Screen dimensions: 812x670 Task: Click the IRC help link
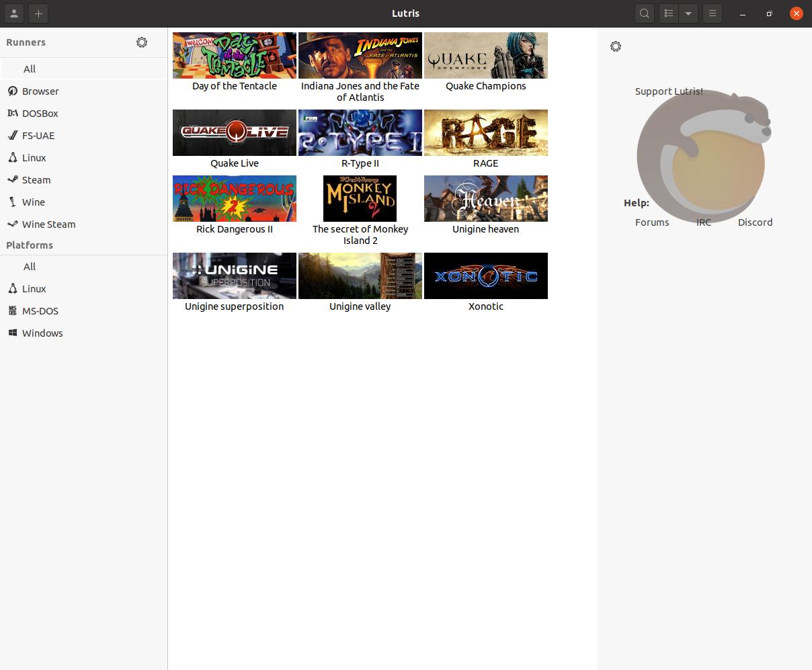tap(703, 222)
